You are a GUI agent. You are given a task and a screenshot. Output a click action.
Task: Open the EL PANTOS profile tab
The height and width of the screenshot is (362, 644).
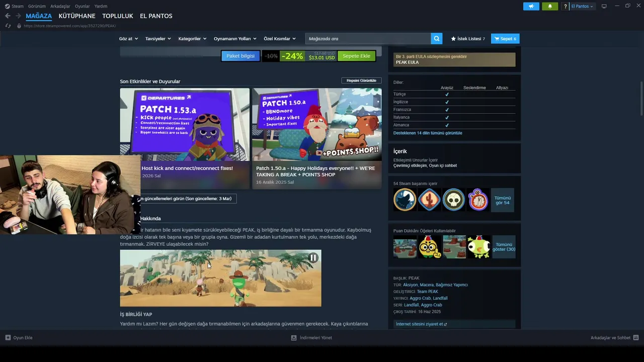156,16
